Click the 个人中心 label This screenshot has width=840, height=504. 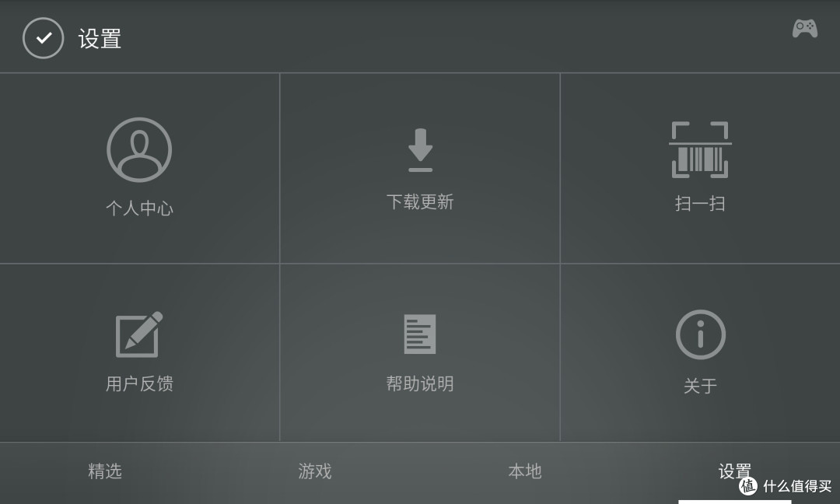(x=139, y=208)
